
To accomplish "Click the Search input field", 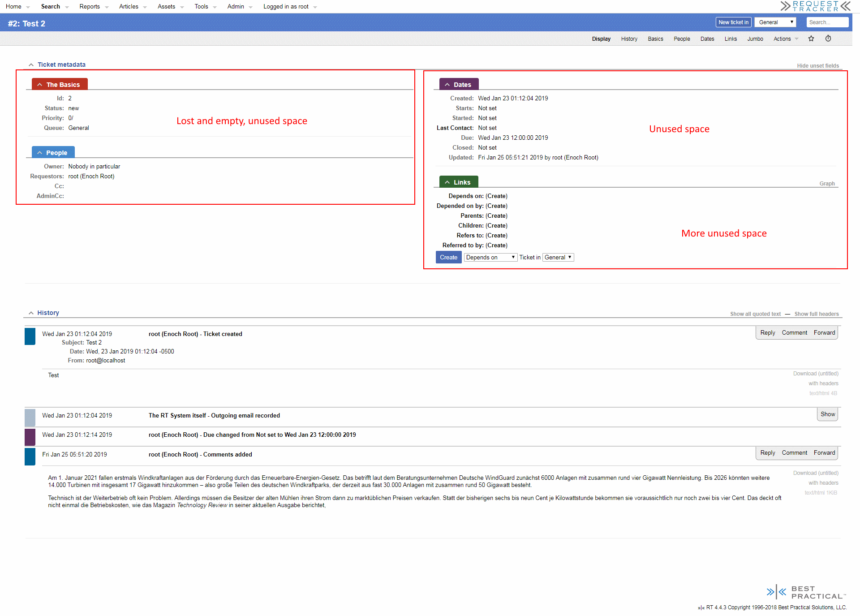I will click(827, 22).
